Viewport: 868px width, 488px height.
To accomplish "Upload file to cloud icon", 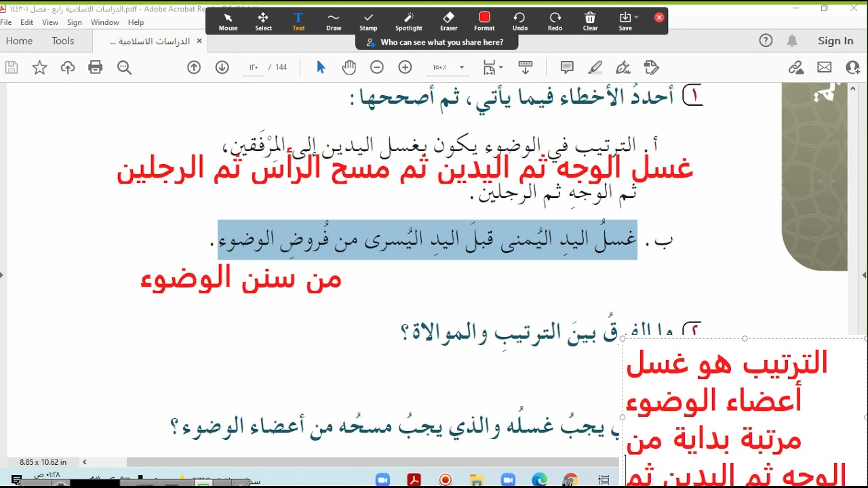I will pyautogui.click(x=68, y=67).
